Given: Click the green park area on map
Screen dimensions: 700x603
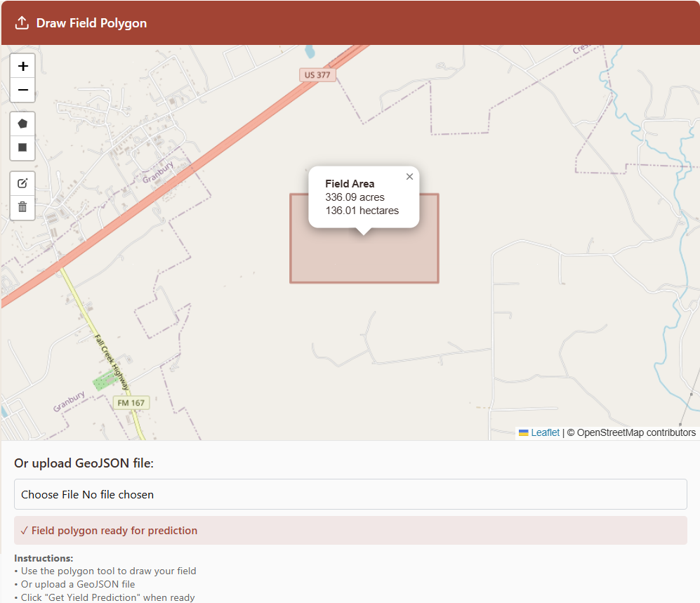Looking at the screenshot, I should (104, 382).
